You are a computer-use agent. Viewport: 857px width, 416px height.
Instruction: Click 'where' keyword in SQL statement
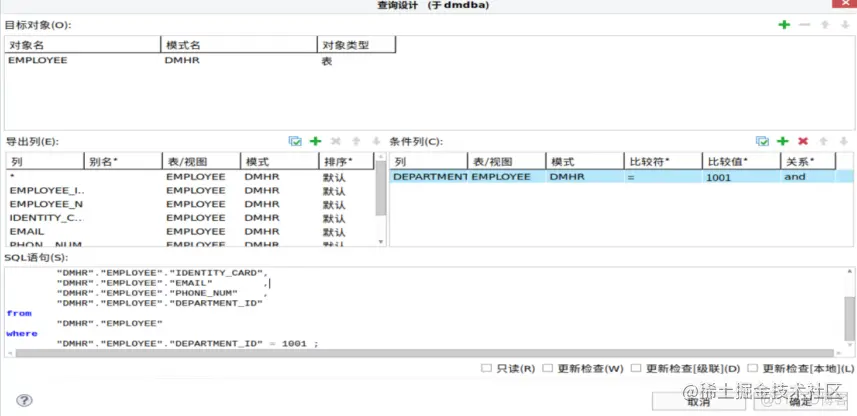click(x=22, y=333)
